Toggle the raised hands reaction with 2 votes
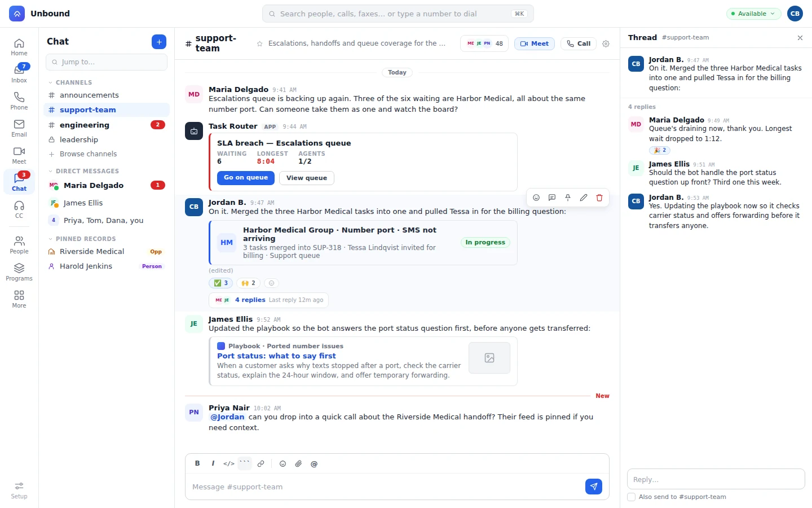 248,283
